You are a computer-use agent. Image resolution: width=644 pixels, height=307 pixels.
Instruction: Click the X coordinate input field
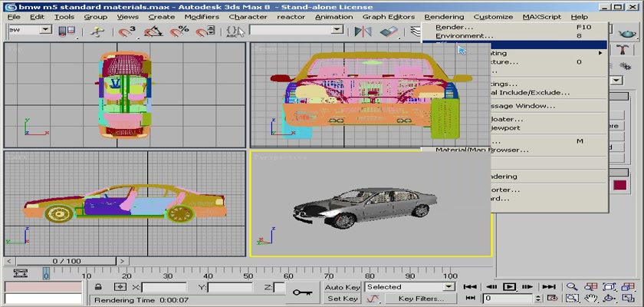pyautogui.click(x=164, y=287)
